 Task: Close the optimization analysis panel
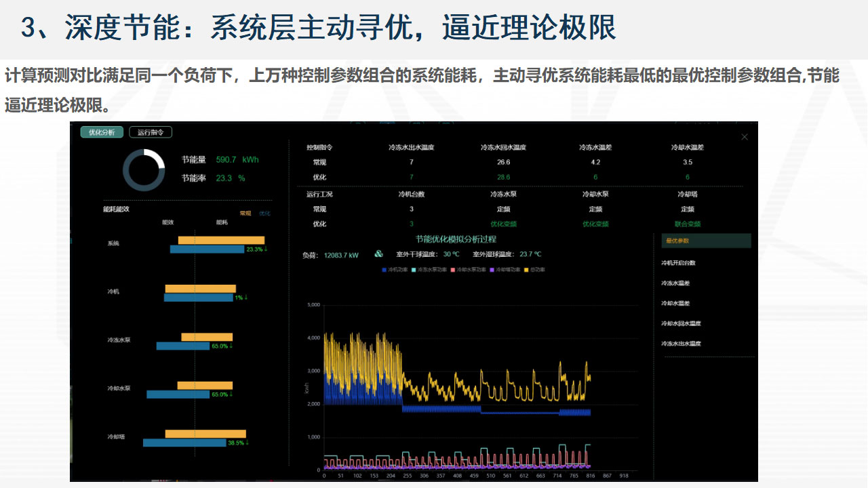coord(745,137)
